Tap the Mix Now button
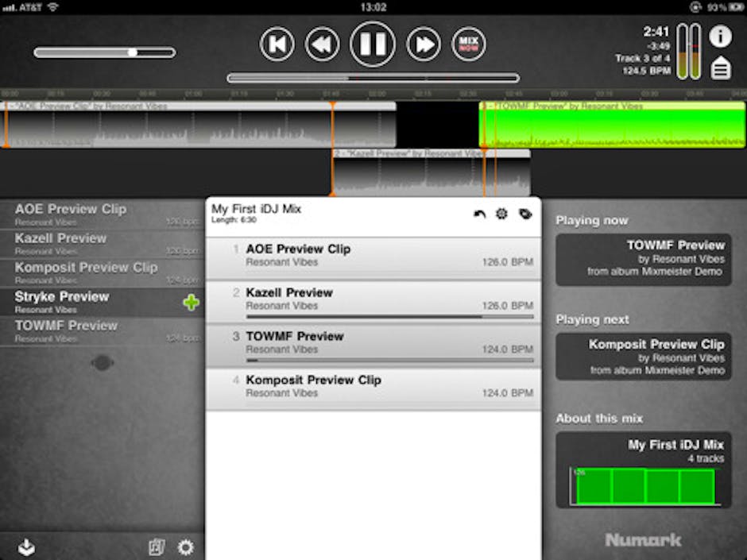 [x=469, y=44]
